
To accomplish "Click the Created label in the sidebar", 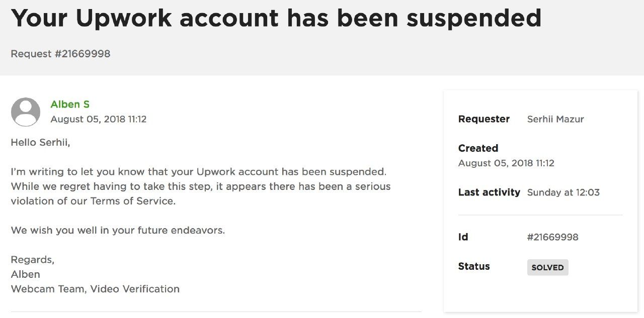I will click(x=478, y=148).
